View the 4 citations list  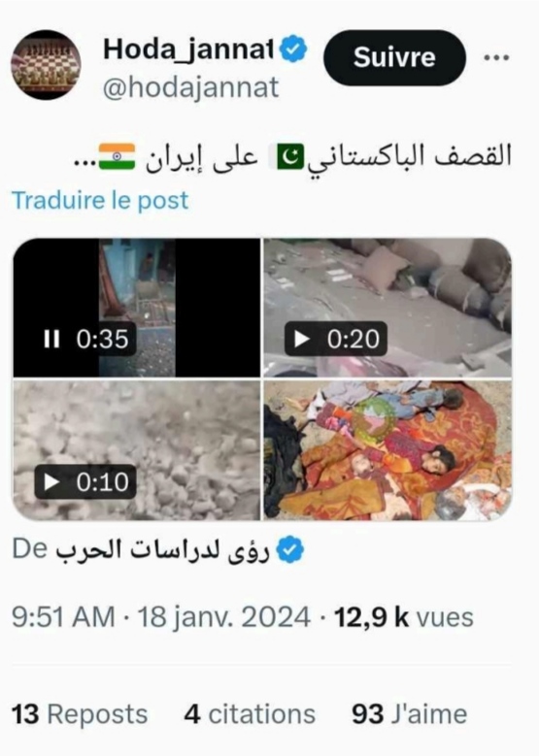point(250,714)
